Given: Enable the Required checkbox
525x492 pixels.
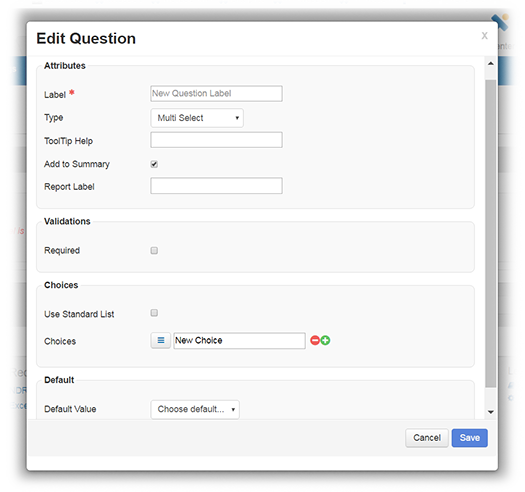Looking at the screenshot, I should pyautogui.click(x=154, y=251).
